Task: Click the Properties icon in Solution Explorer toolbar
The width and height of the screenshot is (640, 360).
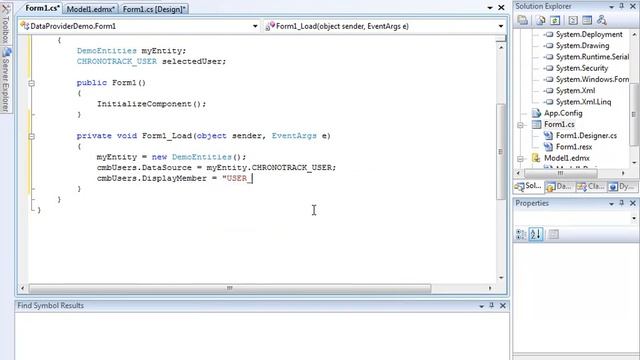Action: [523, 20]
